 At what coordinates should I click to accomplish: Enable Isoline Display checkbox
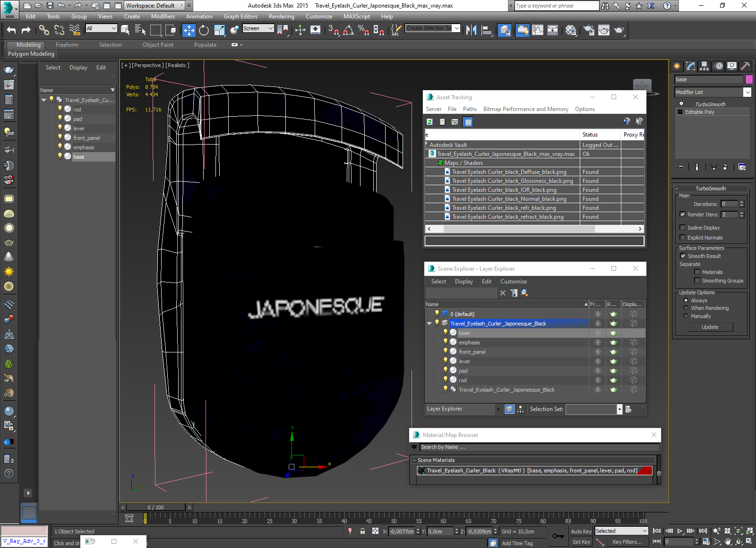(682, 228)
